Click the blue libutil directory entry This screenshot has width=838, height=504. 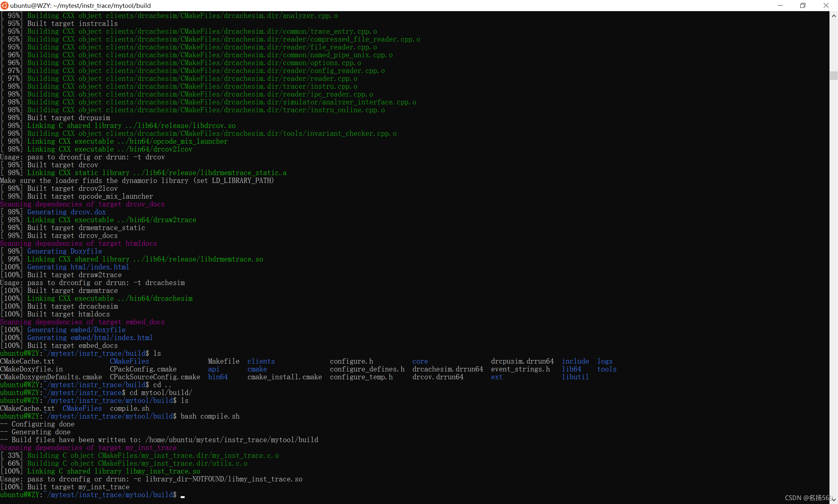pyautogui.click(x=575, y=377)
